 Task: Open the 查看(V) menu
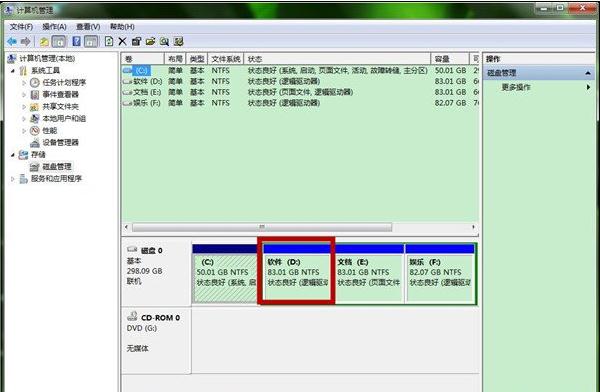click(x=88, y=27)
